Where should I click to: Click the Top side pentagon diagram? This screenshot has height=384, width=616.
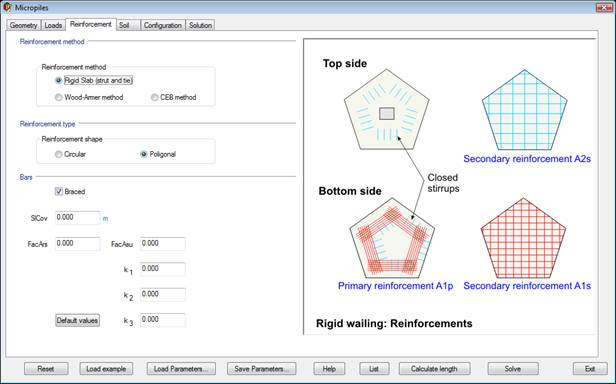coord(387,110)
